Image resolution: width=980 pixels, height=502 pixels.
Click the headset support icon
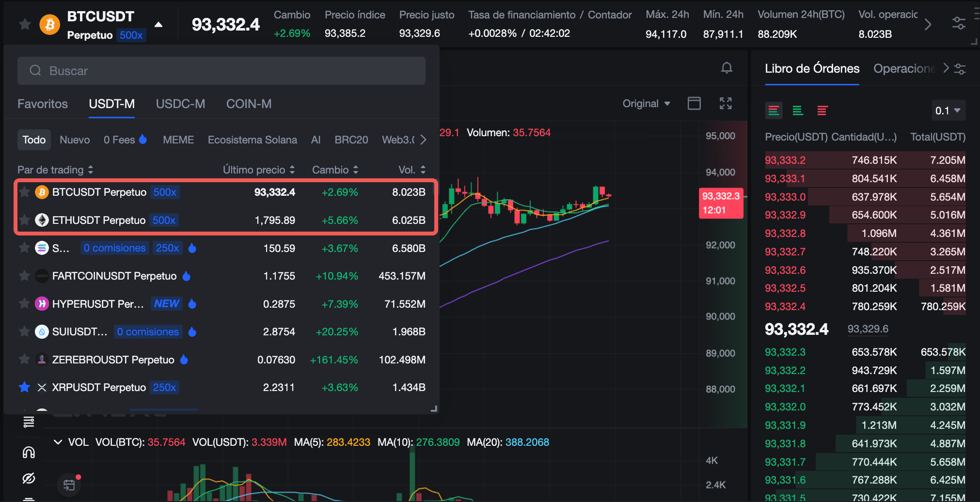(x=29, y=452)
